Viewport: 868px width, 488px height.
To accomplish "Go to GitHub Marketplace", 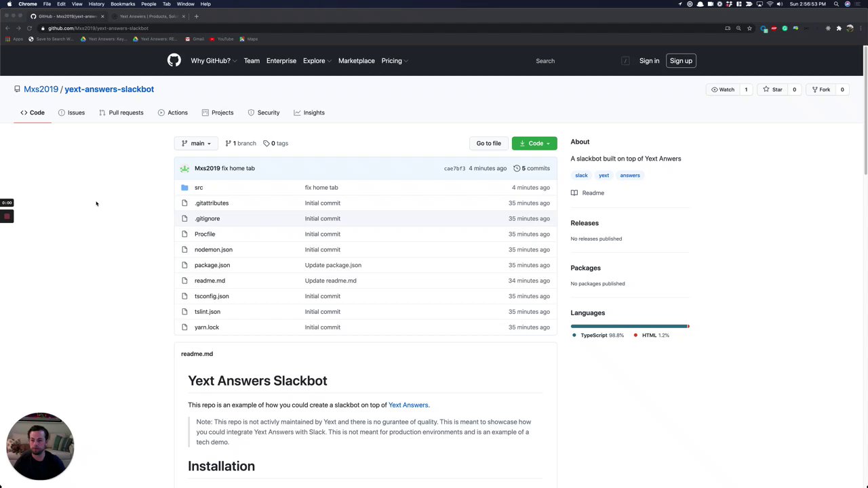I will 357,61.
